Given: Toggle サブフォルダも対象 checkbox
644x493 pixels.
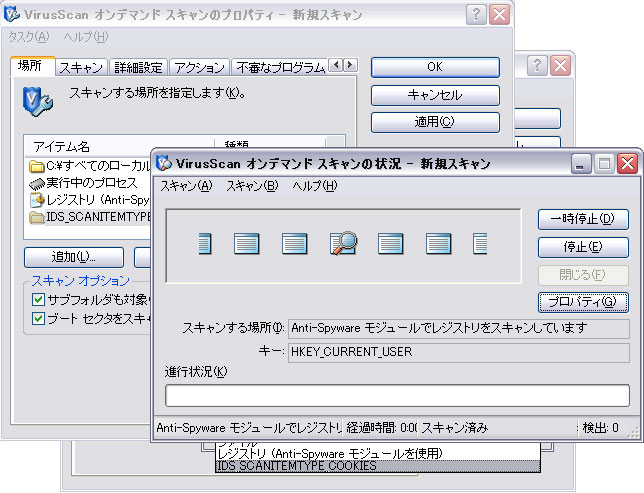Looking at the screenshot, I should pyautogui.click(x=38, y=299).
